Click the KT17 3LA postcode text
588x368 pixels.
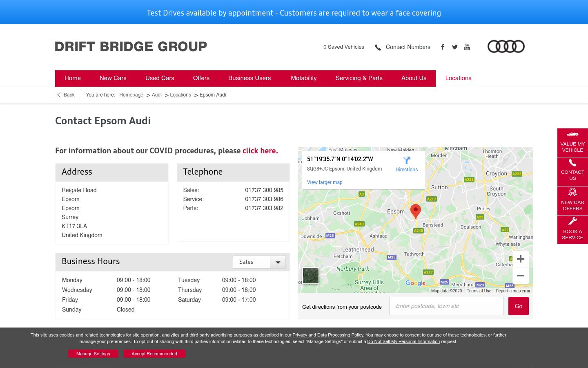74,226
